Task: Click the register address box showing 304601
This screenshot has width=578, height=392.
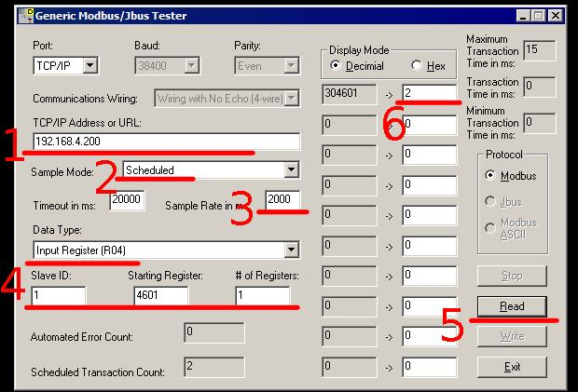Action: pos(350,94)
